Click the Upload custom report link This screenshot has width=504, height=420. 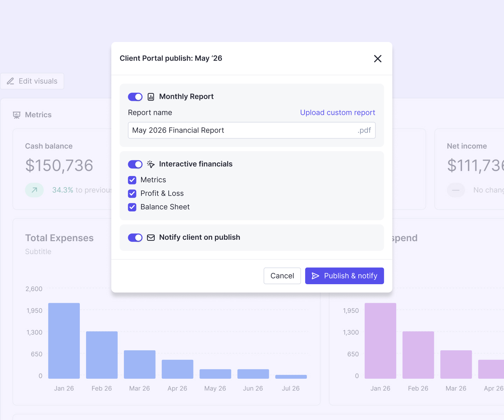click(x=337, y=112)
